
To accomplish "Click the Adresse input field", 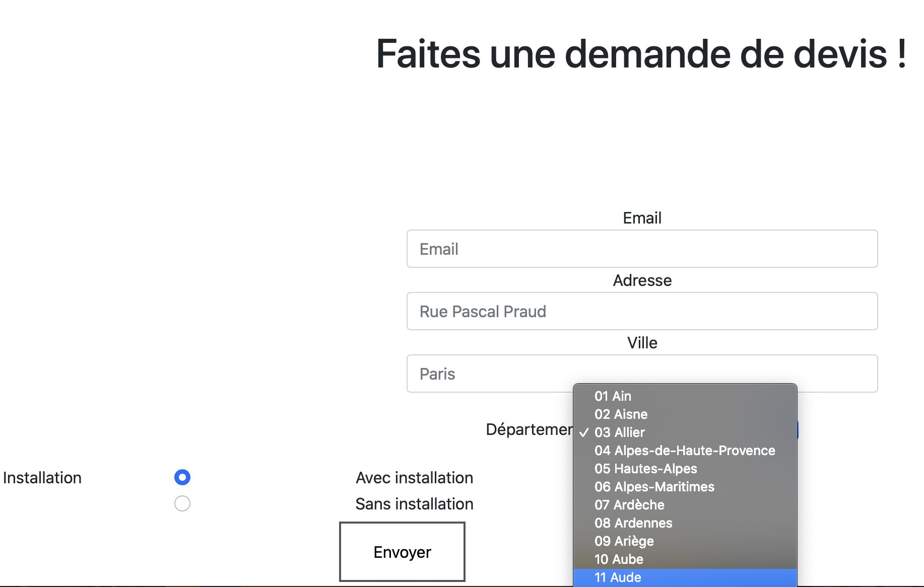I will (642, 311).
